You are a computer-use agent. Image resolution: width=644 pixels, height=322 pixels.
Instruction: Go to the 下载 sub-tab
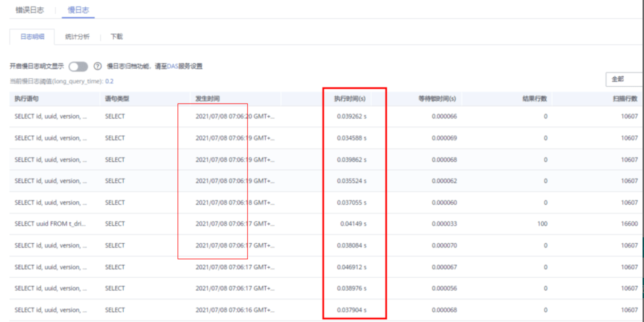tap(117, 36)
